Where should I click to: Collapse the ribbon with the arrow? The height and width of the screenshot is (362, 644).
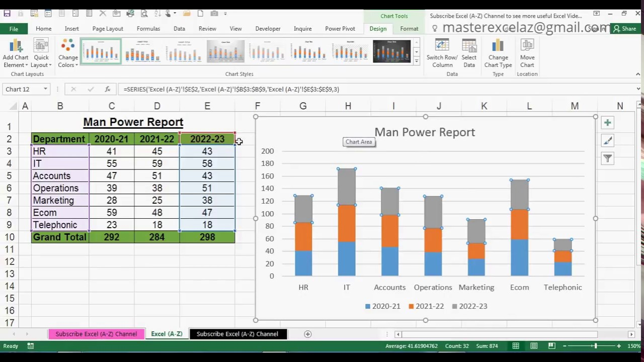638,74
